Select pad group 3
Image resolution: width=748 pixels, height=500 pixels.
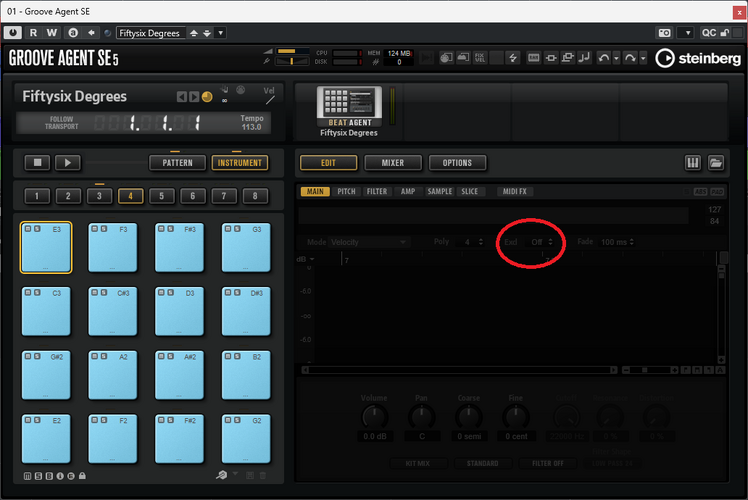(99, 196)
